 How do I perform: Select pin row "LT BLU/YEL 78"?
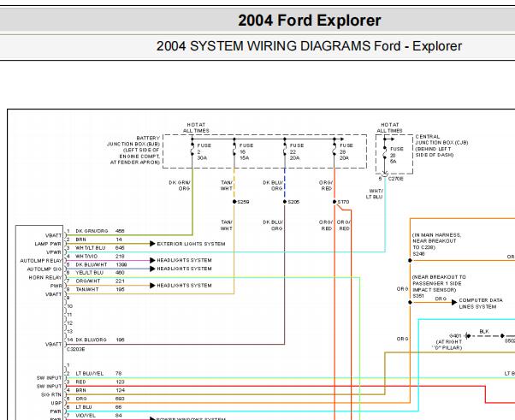coord(98,373)
